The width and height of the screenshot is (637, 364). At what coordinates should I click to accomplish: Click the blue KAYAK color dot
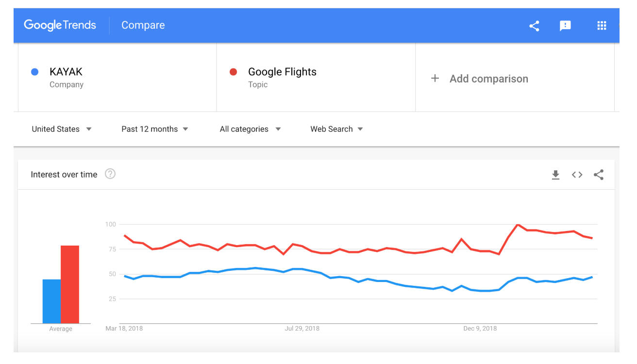point(34,72)
